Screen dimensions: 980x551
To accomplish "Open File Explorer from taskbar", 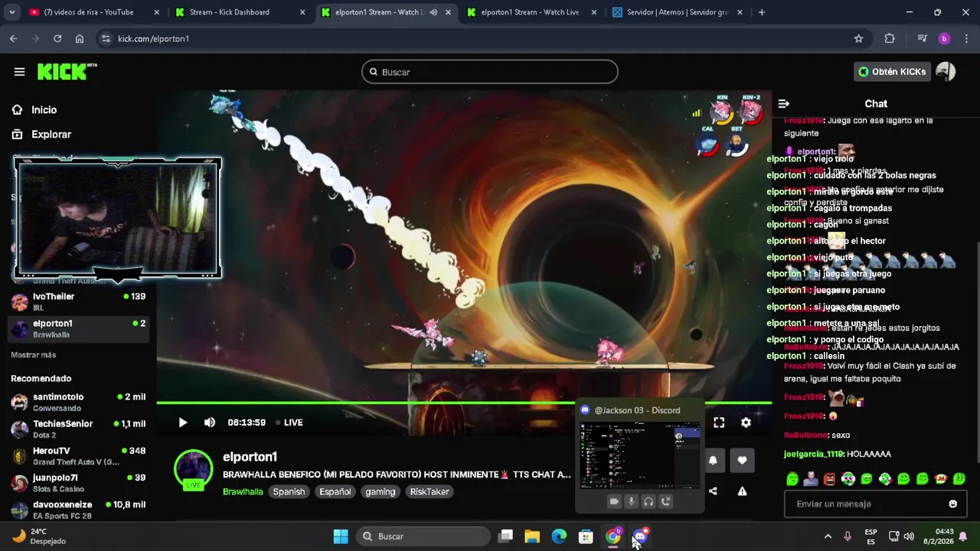I will point(532,536).
